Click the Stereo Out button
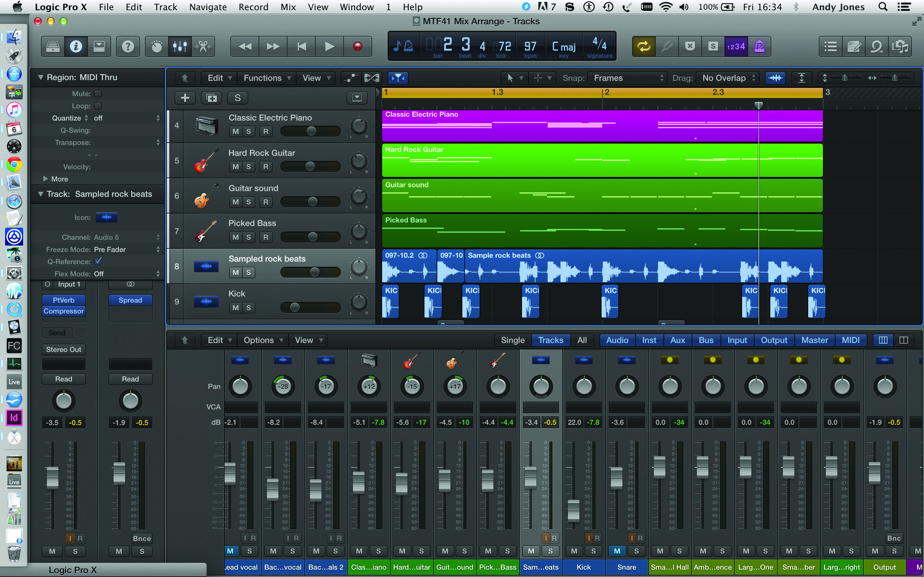Image resolution: width=924 pixels, height=577 pixels. 64,349
